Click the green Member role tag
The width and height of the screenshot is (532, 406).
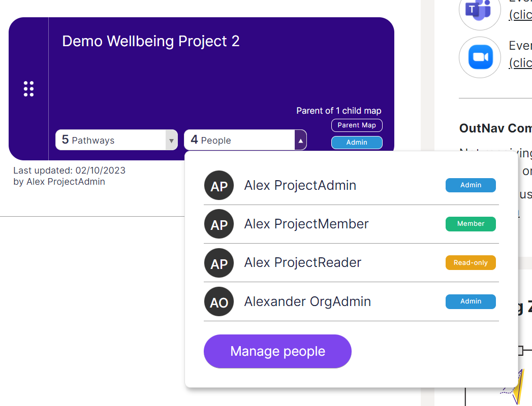(x=471, y=224)
